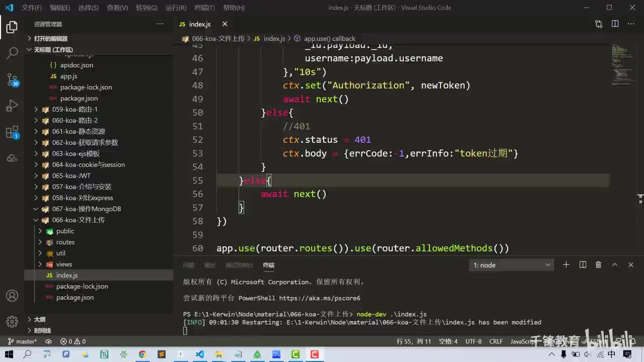Select the index.js editor tab

[x=200, y=24]
